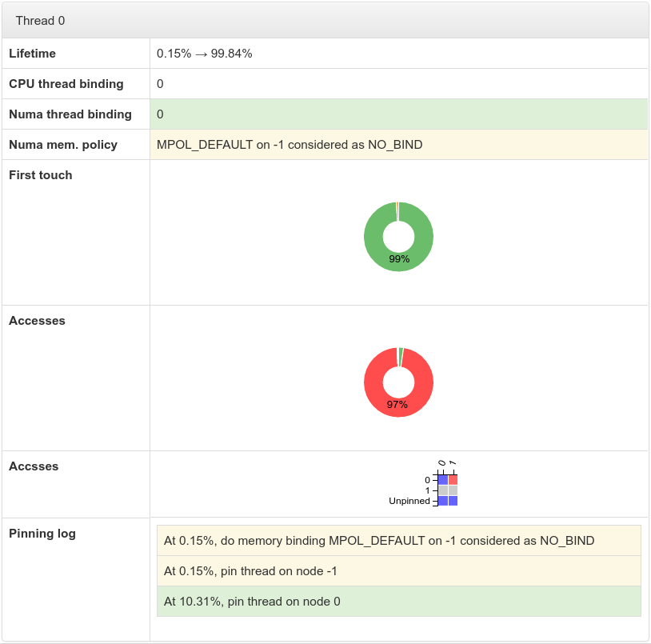Click the Unpinned row label in heatmap
651x644 pixels.
click(409, 502)
